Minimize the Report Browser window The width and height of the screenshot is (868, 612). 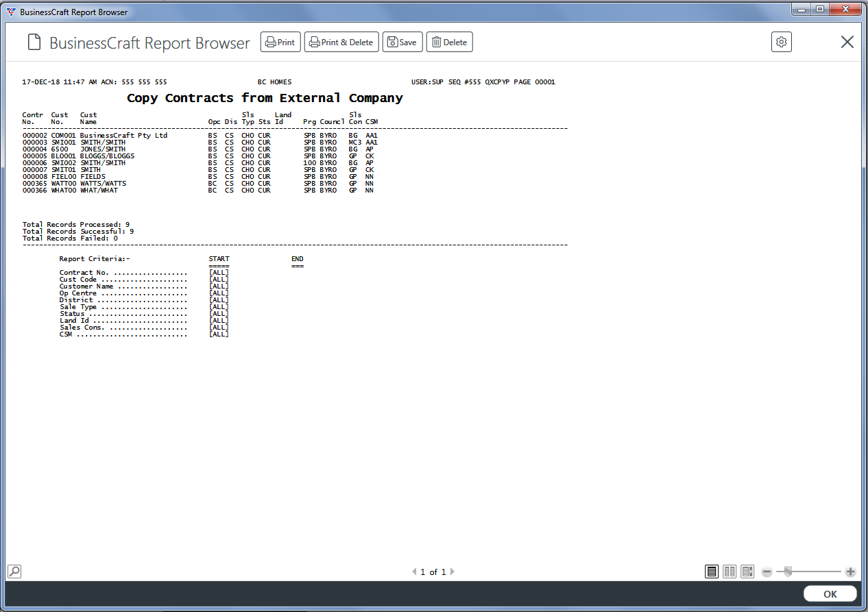(801, 10)
